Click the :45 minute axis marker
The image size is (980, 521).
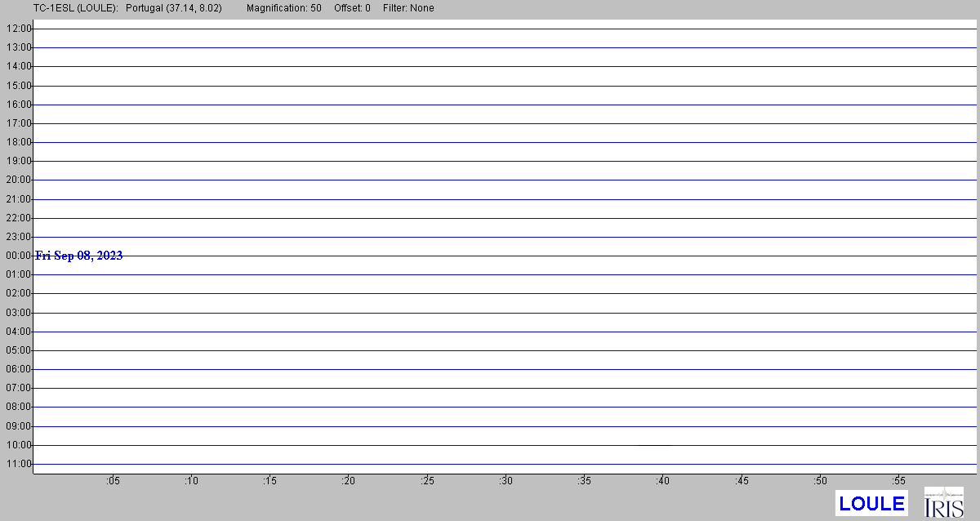point(742,481)
